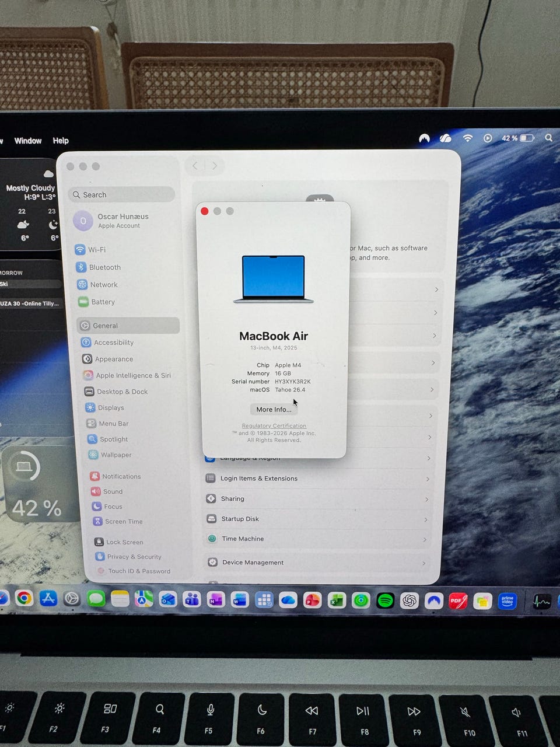Open the NordVPN menu bar icon
Screen dimensions: 560x747
[x=424, y=138]
